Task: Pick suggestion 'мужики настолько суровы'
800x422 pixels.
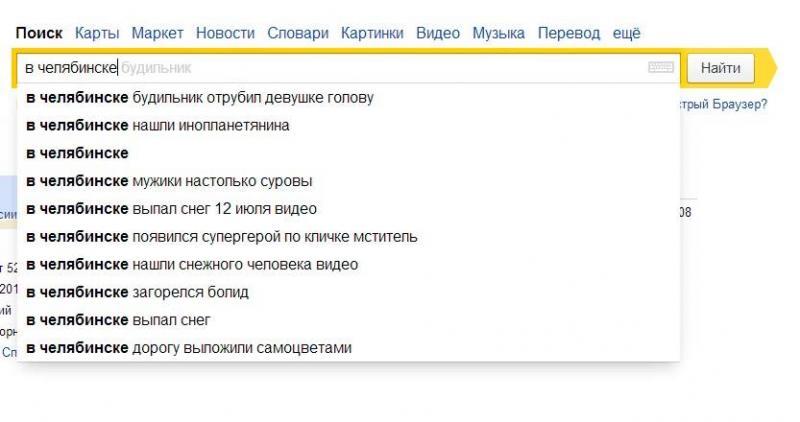Action: (x=348, y=181)
